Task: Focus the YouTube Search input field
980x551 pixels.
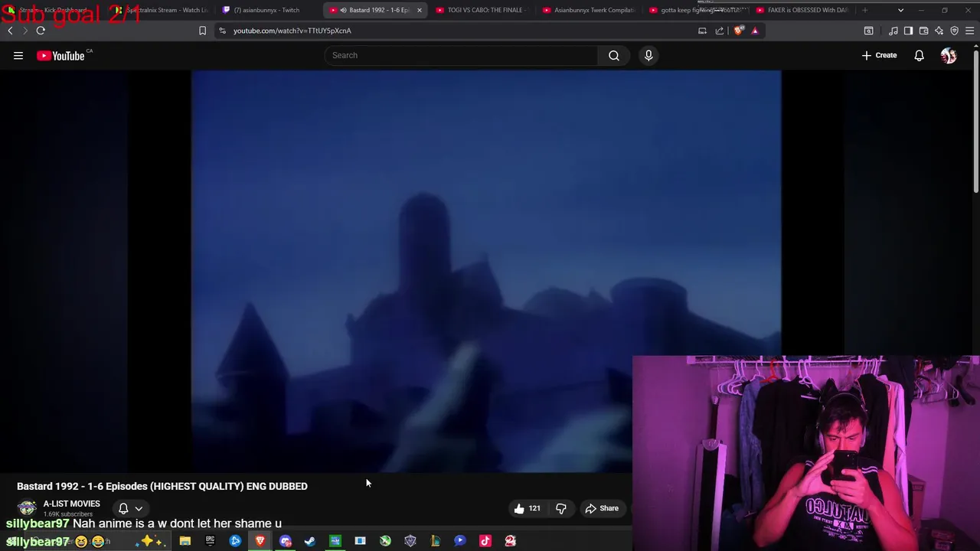Action: (462, 55)
